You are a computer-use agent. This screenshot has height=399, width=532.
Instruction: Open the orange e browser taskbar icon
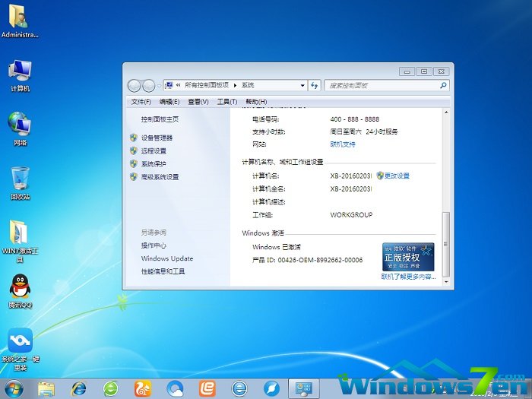(207, 389)
